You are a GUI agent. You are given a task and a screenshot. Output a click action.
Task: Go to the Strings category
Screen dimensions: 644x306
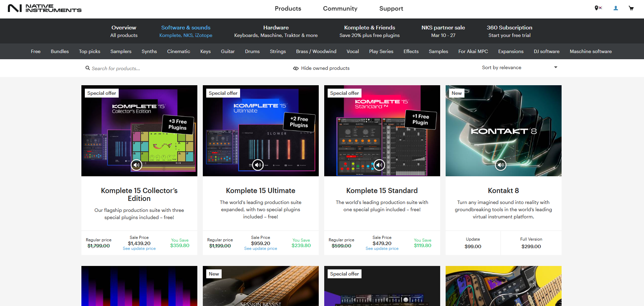[x=278, y=51]
